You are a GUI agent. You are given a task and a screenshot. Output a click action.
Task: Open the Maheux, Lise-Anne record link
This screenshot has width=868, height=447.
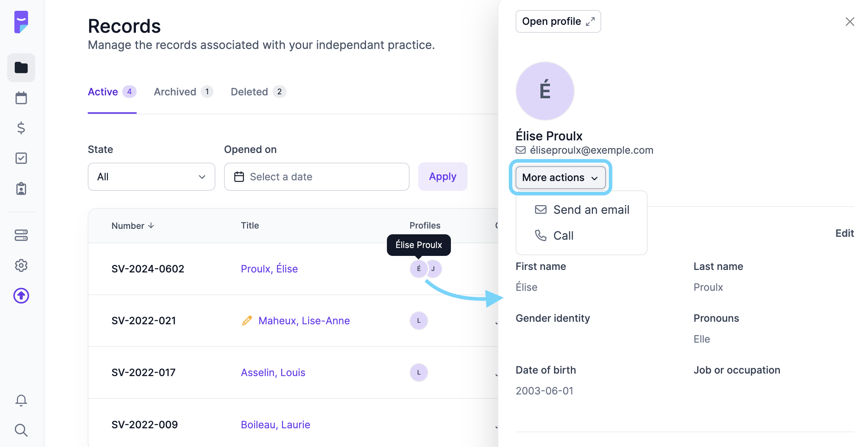pyautogui.click(x=304, y=321)
